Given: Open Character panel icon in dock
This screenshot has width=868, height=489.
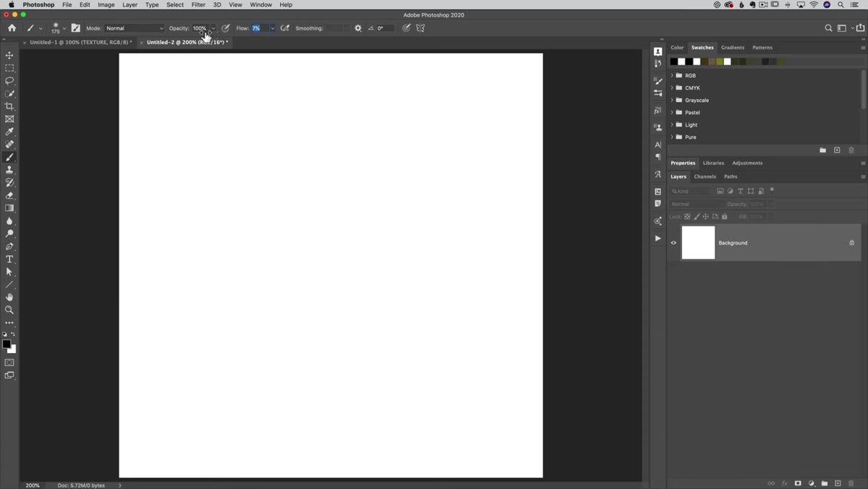Looking at the screenshot, I should (658, 145).
